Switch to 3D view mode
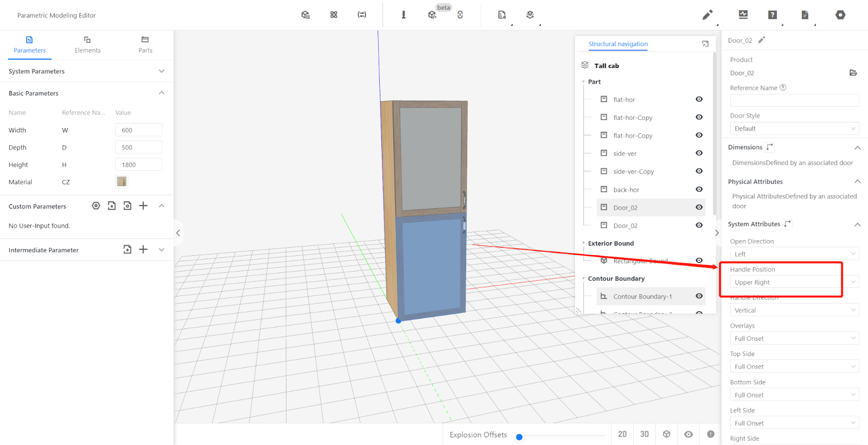868x445 pixels. [644, 434]
